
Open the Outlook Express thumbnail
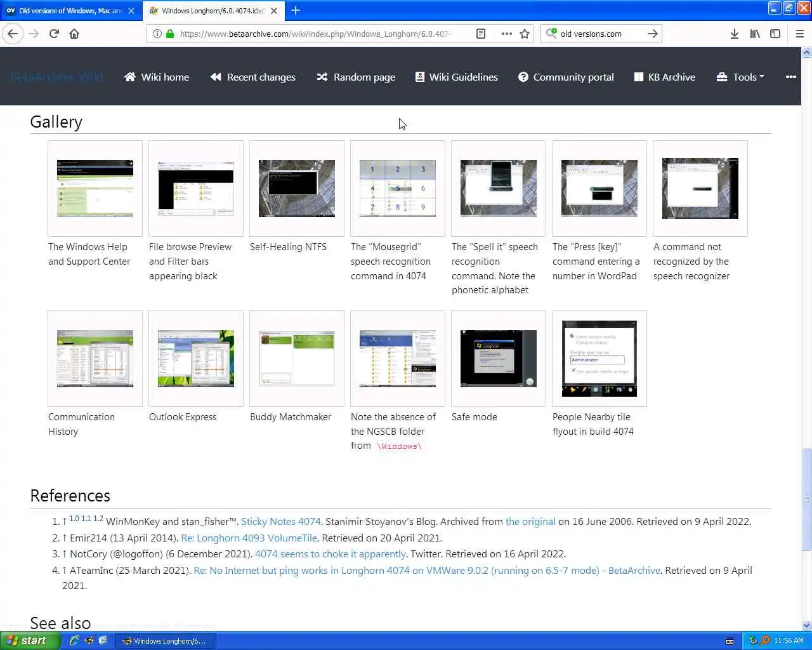196,359
